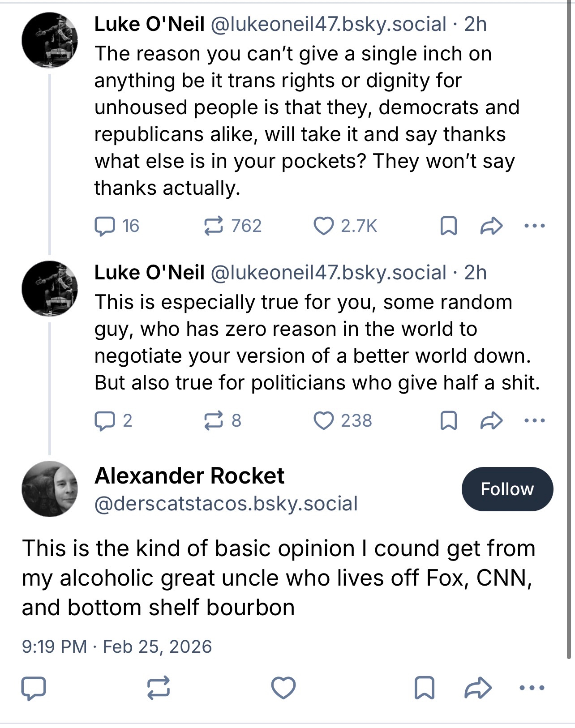Image resolution: width=575 pixels, height=728 pixels.
Task: Repost Alexander Rocket's post
Action: click(x=159, y=688)
